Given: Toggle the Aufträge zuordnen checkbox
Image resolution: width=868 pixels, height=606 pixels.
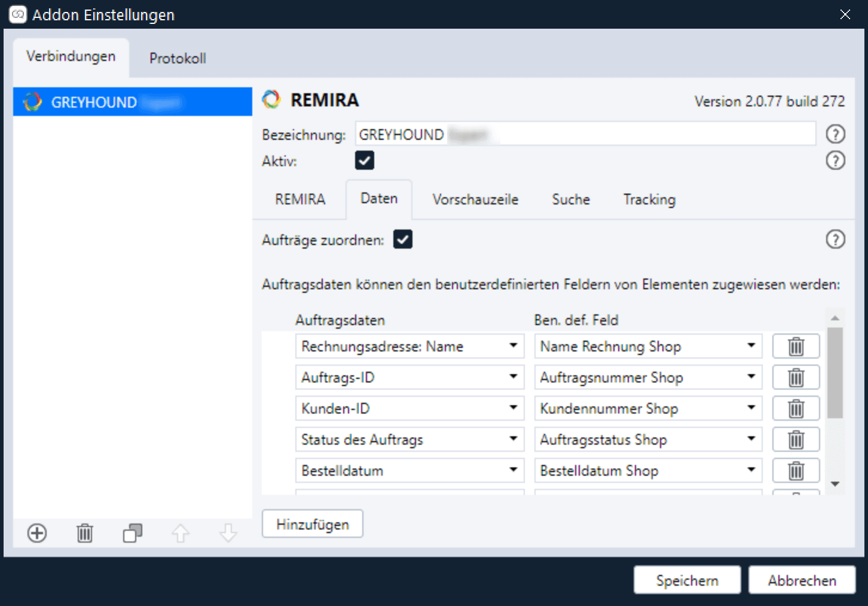Looking at the screenshot, I should point(403,239).
